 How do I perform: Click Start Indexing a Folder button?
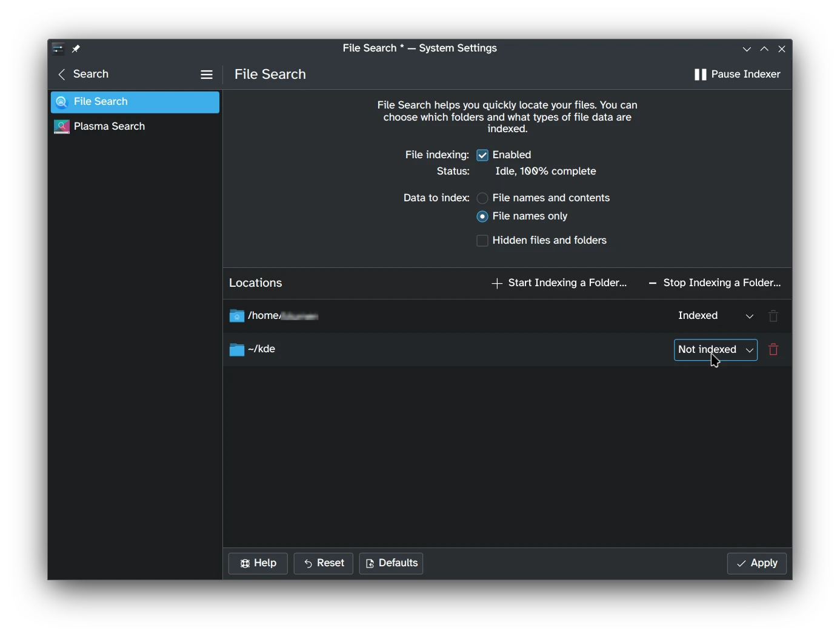coord(559,283)
